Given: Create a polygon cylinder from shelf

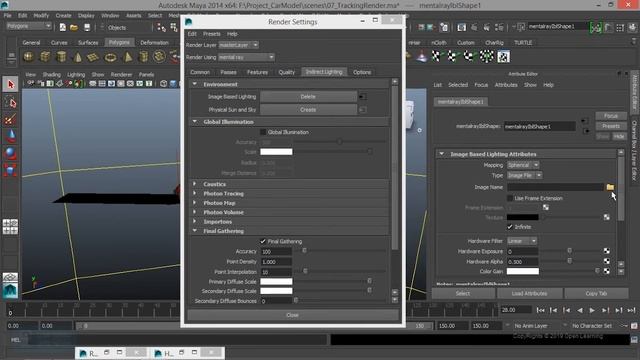Looking at the screenshot, I should [x=61, y=56].
